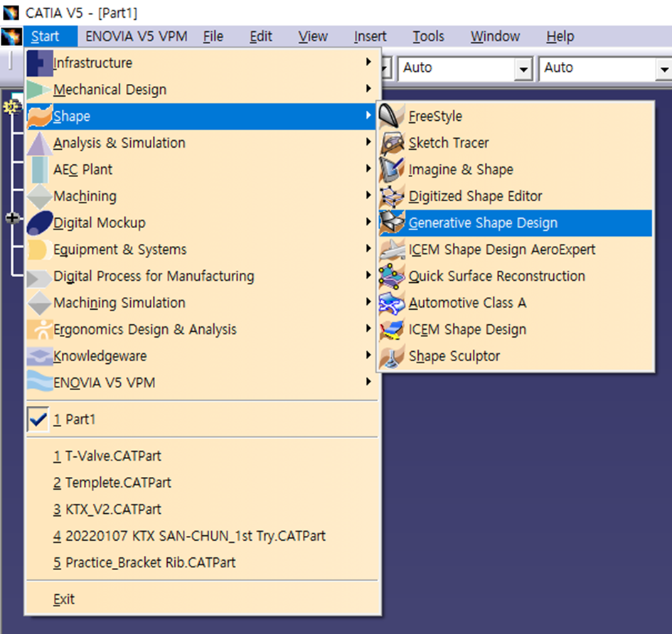This screenshot has width=672, height=634.
Task: Open the Edit menu
Action: (x=261, y=36)
